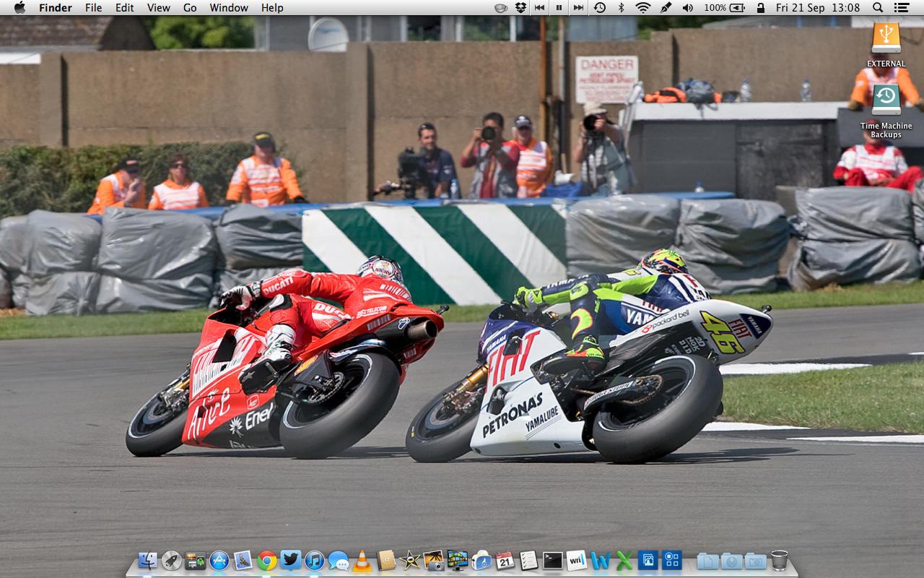Screen dimensions: 924x578
Task: Open the Edit menu
Action: click(x=125, y=8)
